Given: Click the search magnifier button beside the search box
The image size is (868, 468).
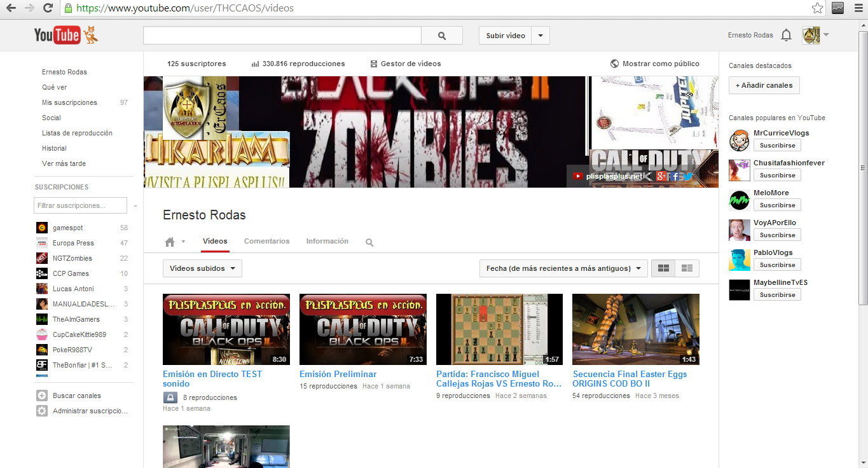Looking at the screenshot, I should click(442, 36).
